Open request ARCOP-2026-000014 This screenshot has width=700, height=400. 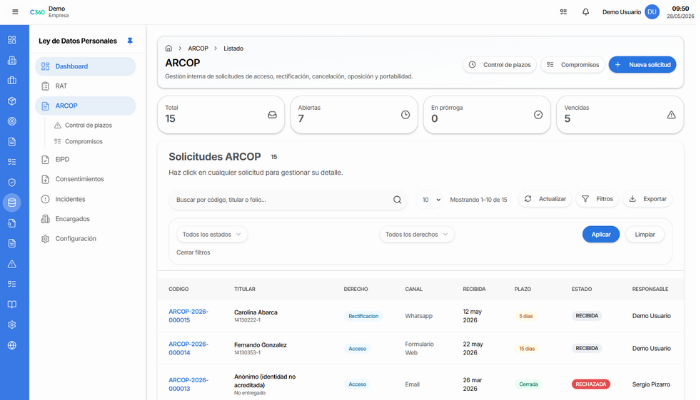click(x=188, y=348)
